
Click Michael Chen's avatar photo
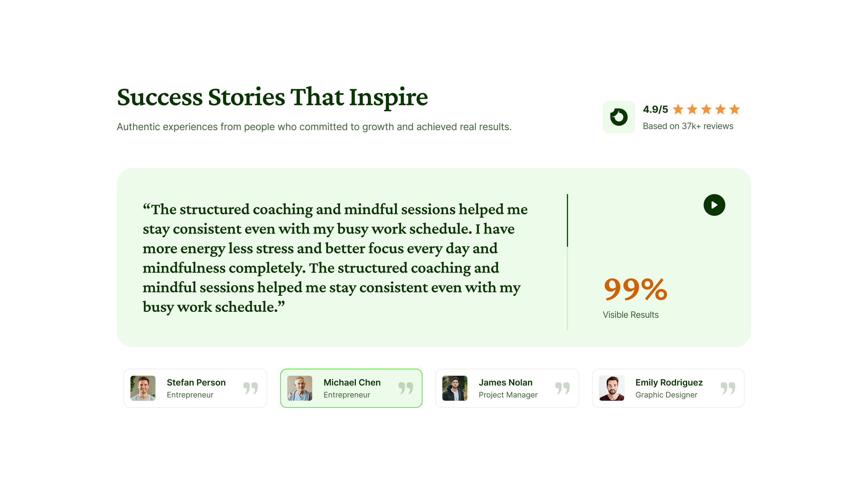(299, 388)
